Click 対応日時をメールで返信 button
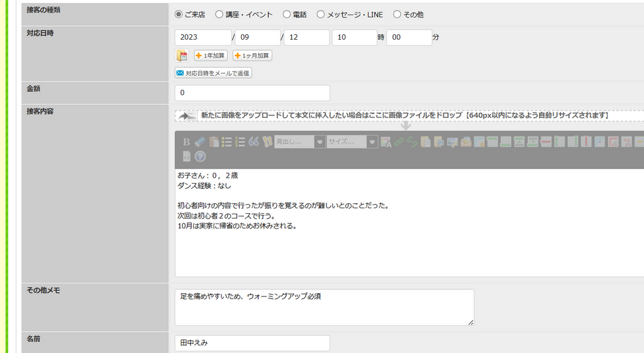644x353 pixels. 213,73
